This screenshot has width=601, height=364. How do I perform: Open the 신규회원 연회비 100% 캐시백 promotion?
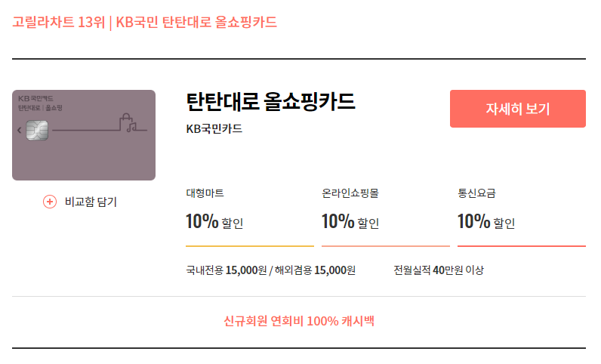[x=299, y=321]
